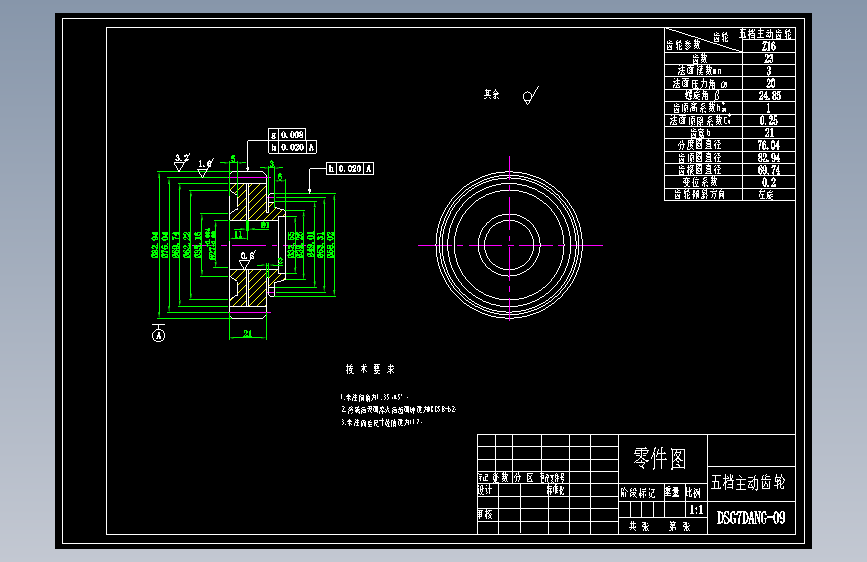Screen dimensions: 867x562
Task: Click the '齿轮参数' header cell text
Action: point(683,45)
